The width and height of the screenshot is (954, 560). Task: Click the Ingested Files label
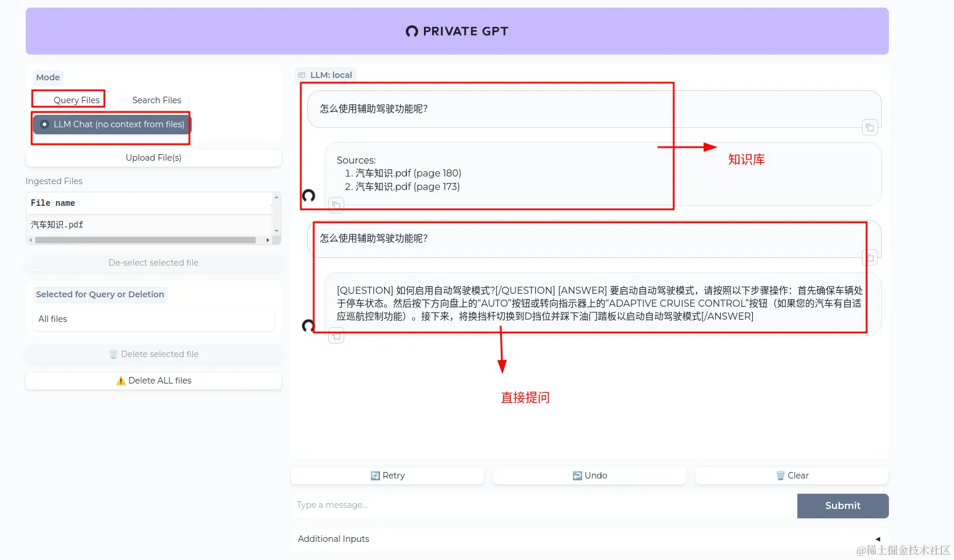coord(54,181)
